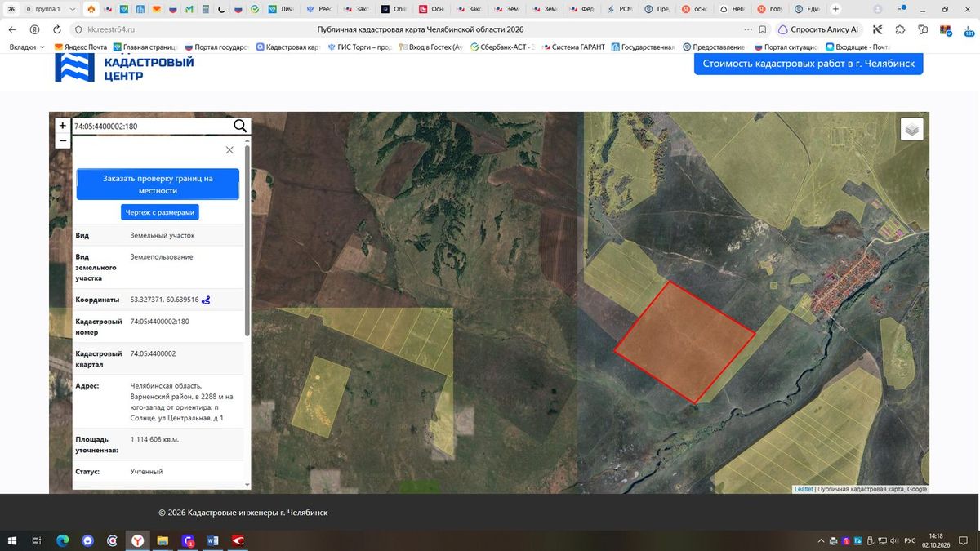The height and width of the screenshot is (551, 980).
Task: Open the Leaflet attribution link
Action: click(804, 489)
